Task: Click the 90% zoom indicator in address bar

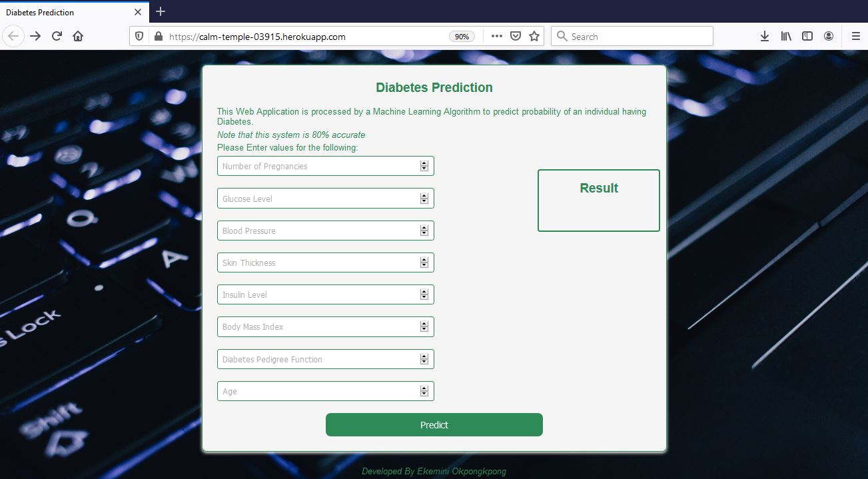Action: point(462,37)
